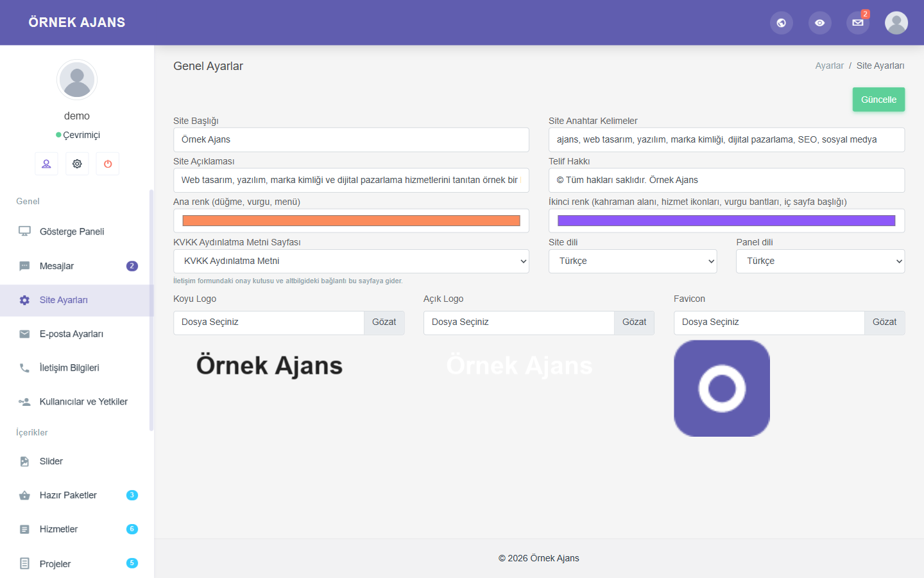Image resolution: width=924 pixels, height=578 pixels.
Task: Focus the Site Anahtar Kelimeler field
Action: 726,140
